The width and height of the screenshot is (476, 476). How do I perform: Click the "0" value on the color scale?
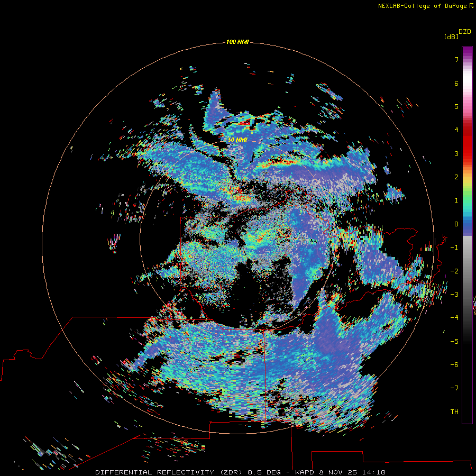456,224
